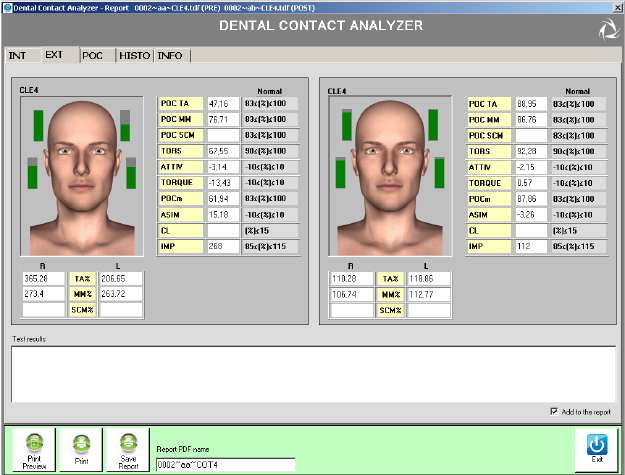Click inside the Test results text area
Screen dimensions: 625x475
click(x=312, y=372)
